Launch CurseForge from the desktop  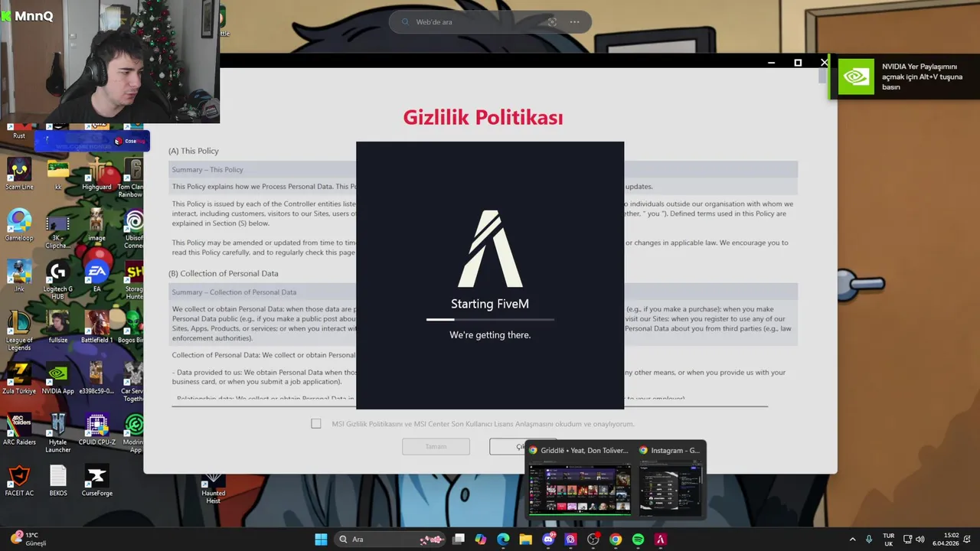point(96,481)
